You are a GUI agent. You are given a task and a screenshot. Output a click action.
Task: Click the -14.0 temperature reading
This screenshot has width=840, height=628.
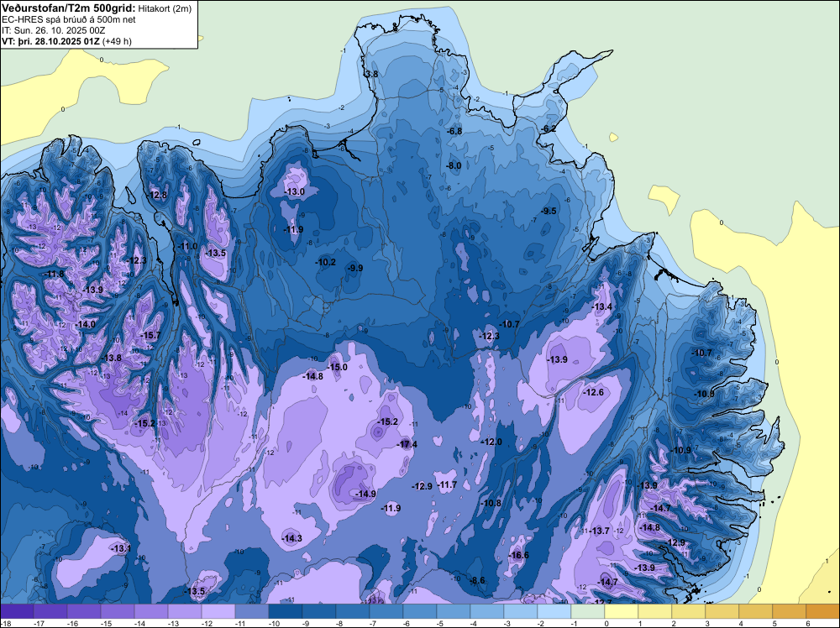click(x=86, y=324)
